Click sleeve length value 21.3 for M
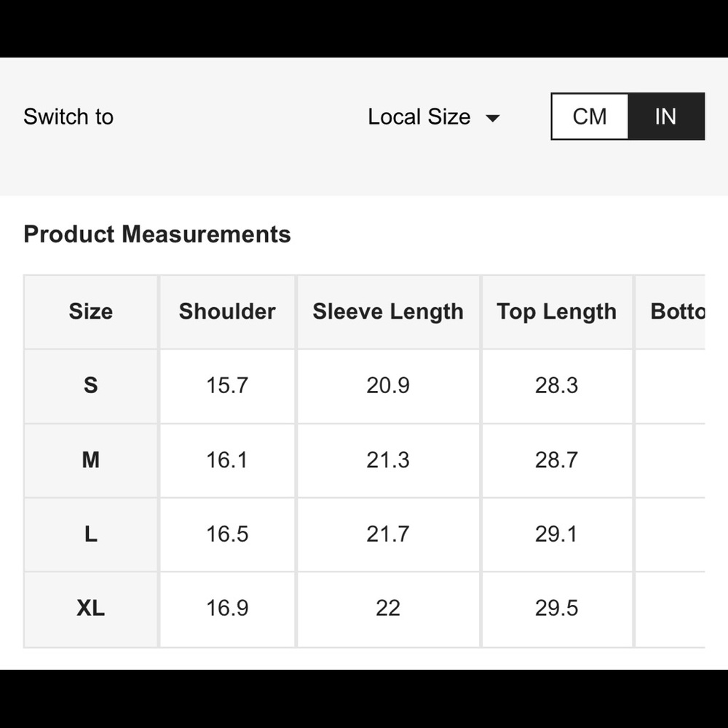 [x=388, y=460]
